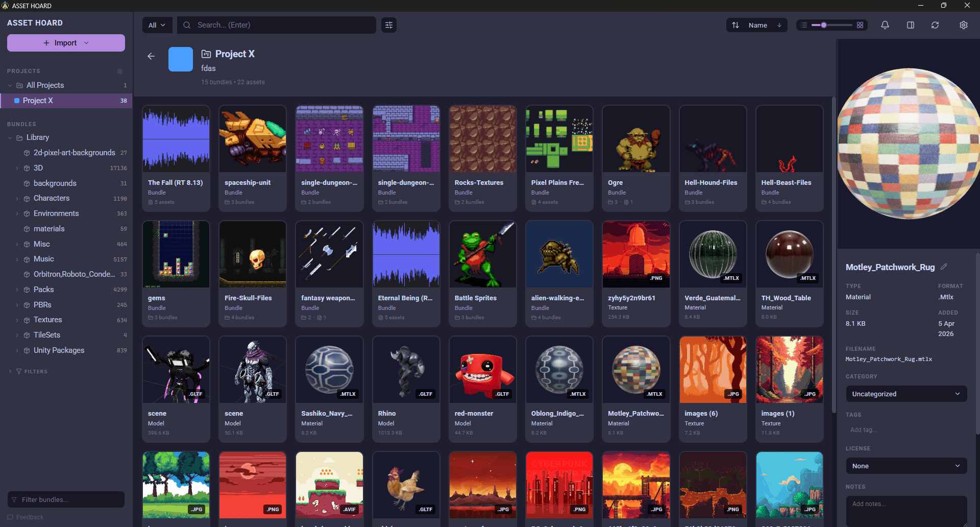Expand the Characters bundle in sidebar
The height and width of the screenshot is (527, 980).
tap(17, 198)
